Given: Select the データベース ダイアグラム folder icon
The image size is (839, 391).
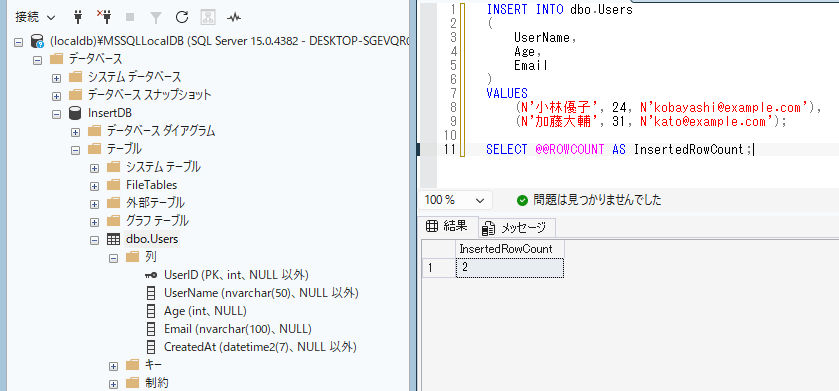Looking at the screenshot, I should click(95, 131).
